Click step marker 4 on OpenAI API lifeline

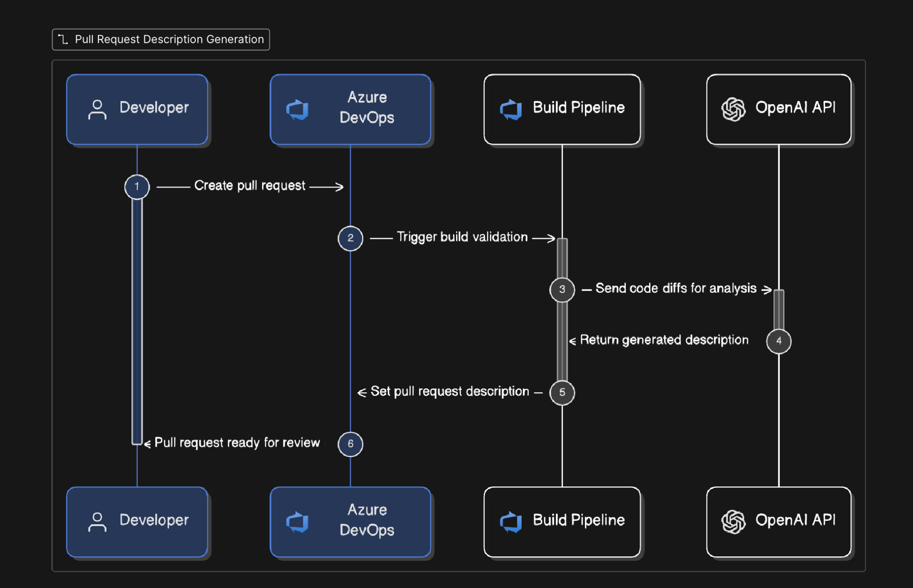click(779, 341)
